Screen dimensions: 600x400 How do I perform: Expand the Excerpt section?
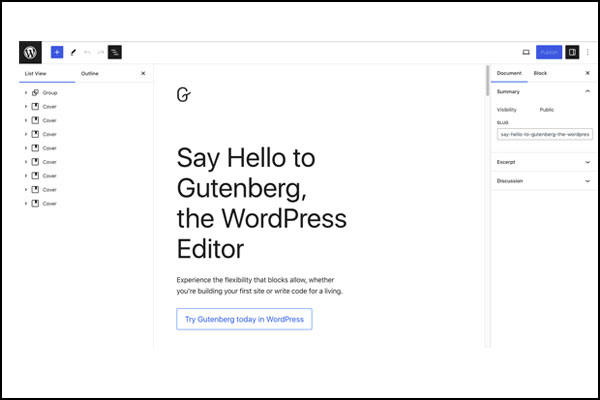coord(543,162)
